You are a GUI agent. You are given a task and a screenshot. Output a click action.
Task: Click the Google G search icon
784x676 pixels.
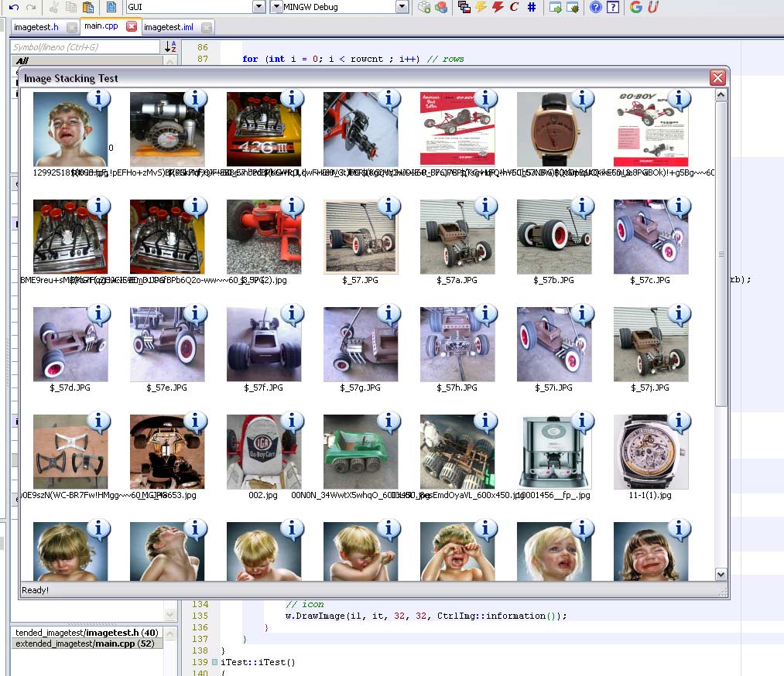636,7
